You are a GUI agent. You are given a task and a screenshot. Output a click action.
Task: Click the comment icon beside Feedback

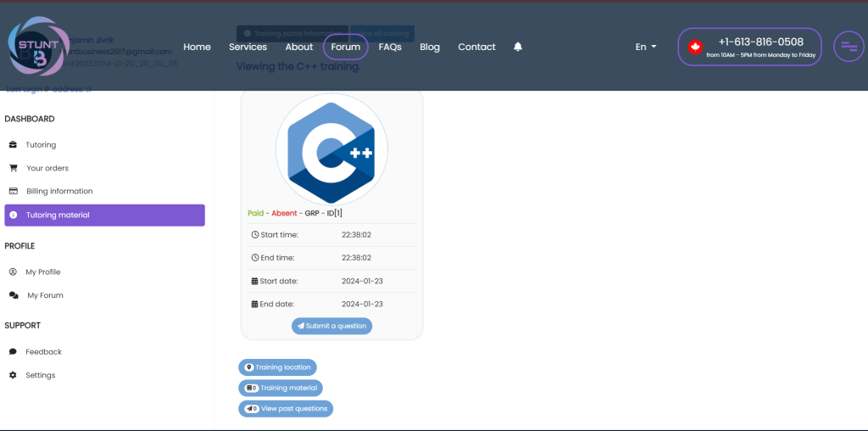point(14,352)
